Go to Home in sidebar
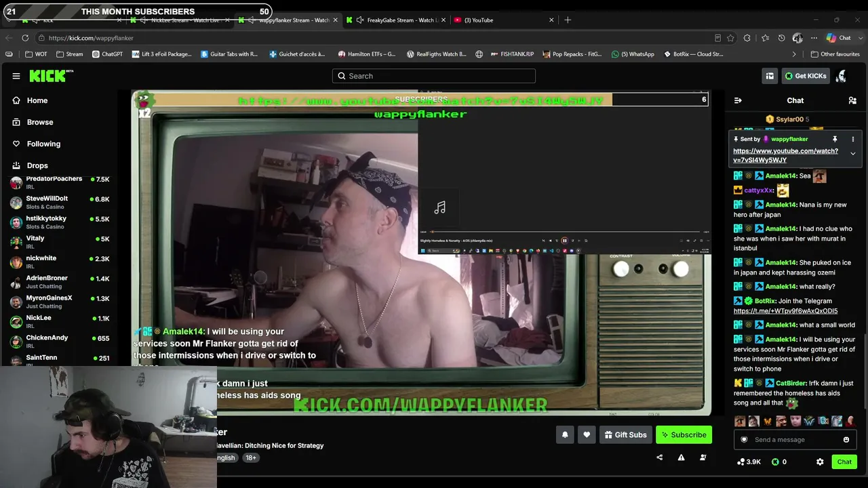Screen dimensions: 868x488 [37, 100]
